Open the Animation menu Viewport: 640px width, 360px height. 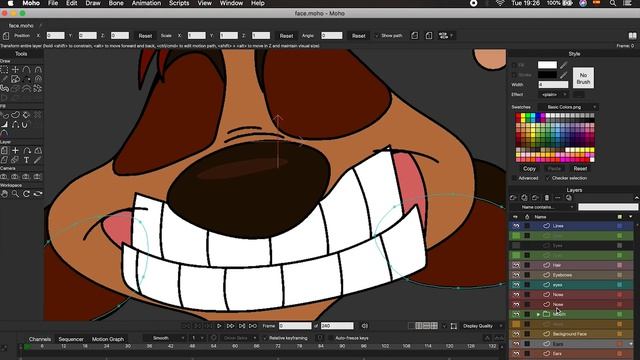(x=146, y=3)
